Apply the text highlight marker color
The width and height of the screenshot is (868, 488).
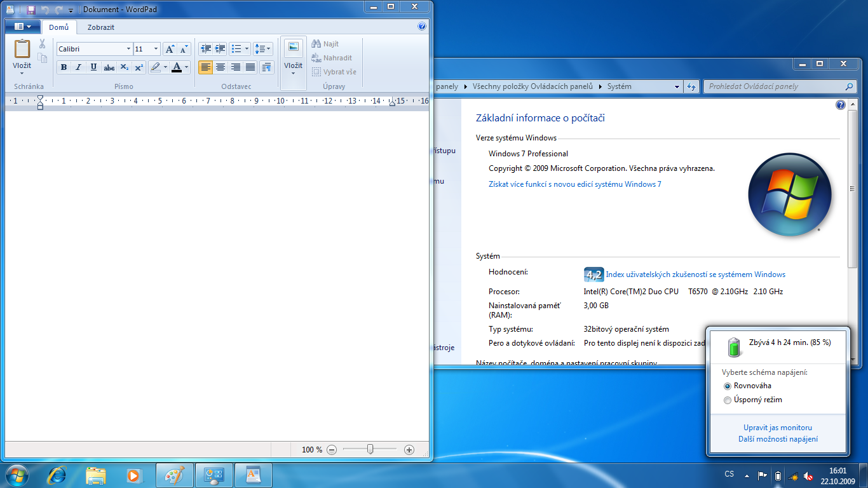pyautogui.click(x=156, y=67)
